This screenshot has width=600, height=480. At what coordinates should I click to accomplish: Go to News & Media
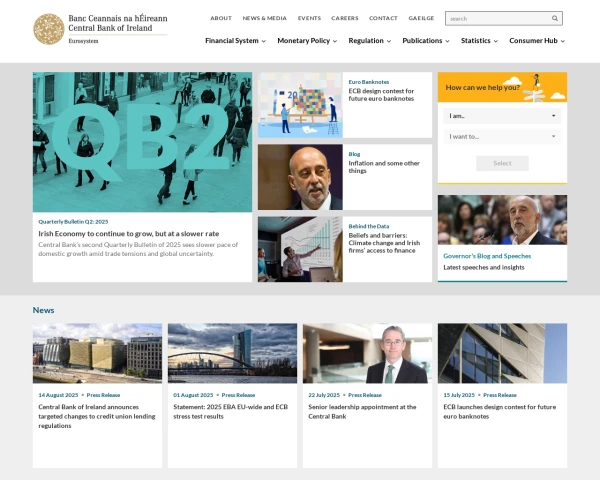coord(264,18)
